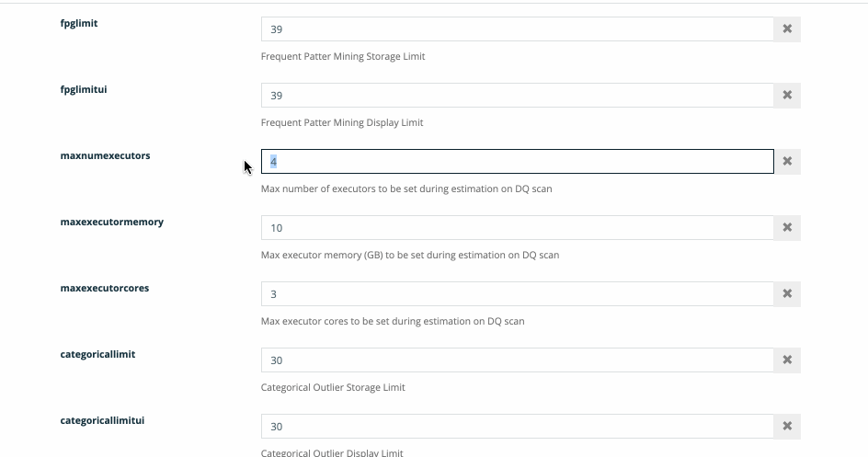Screen dimensions: 868x457
Task: Click the fpglimit field label
Action: (x=79, y=24)
